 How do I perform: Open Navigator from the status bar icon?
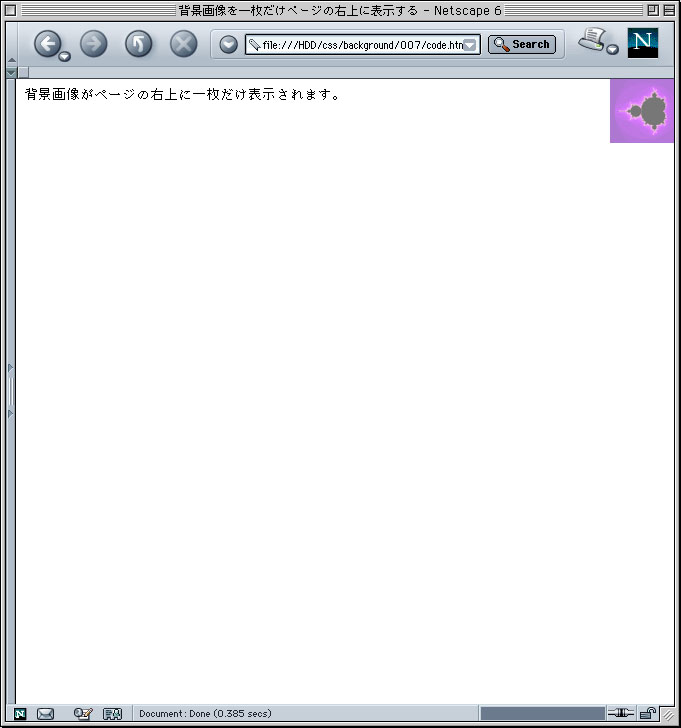[20, 713]
